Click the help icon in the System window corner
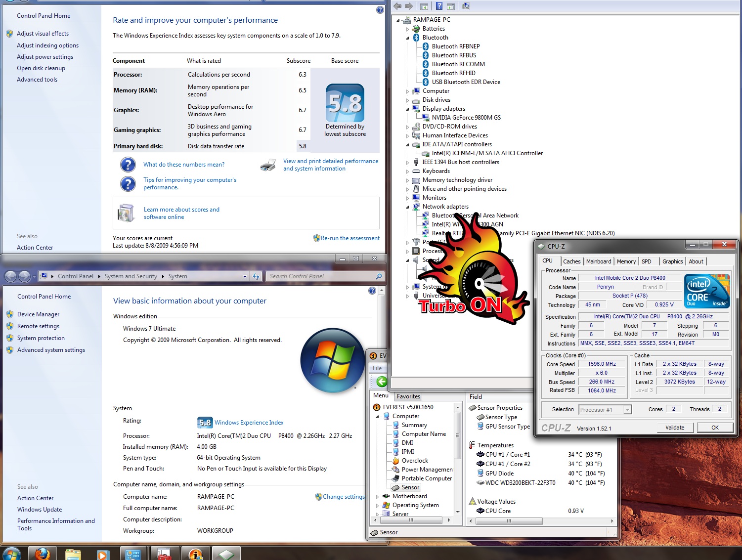Image resolution: width=742 pixels, height=560 pixels. point(372,291)
